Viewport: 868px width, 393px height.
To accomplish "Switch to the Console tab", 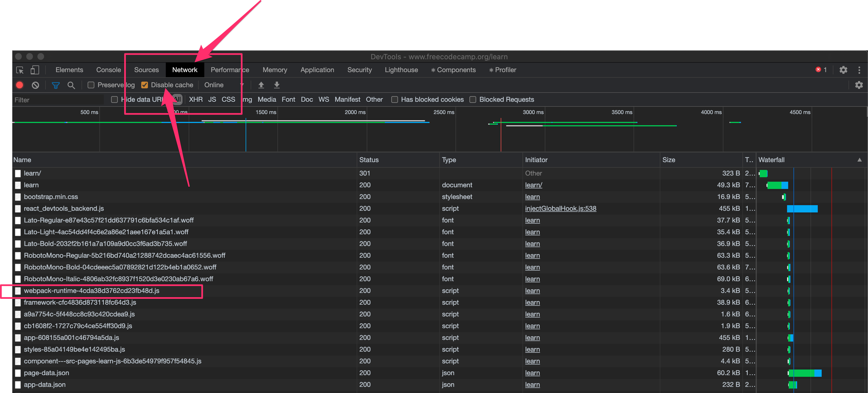I will point(108,70).
